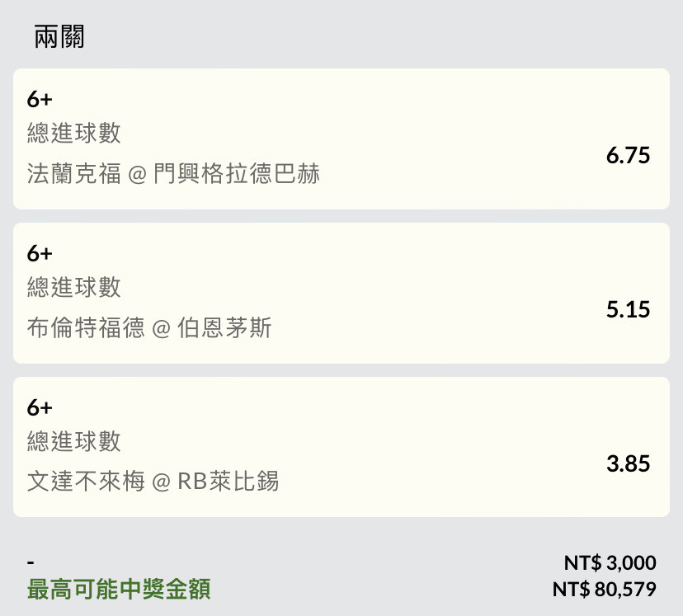Image resolution: width=683 pixels, height=616 pixels.
Task: Select the 文達不來梅 @ RB萊比錫 bet card
Action: [x=341, y=447]
